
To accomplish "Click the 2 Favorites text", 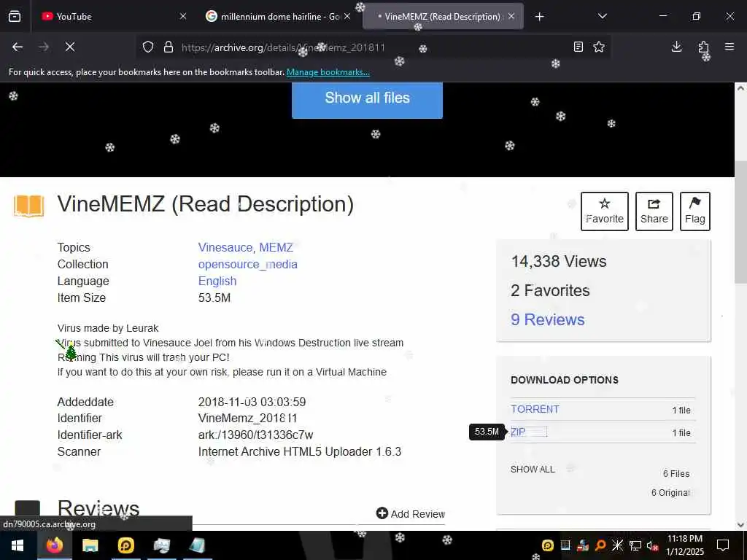I will pyautogui.click(x=550, y=290).
